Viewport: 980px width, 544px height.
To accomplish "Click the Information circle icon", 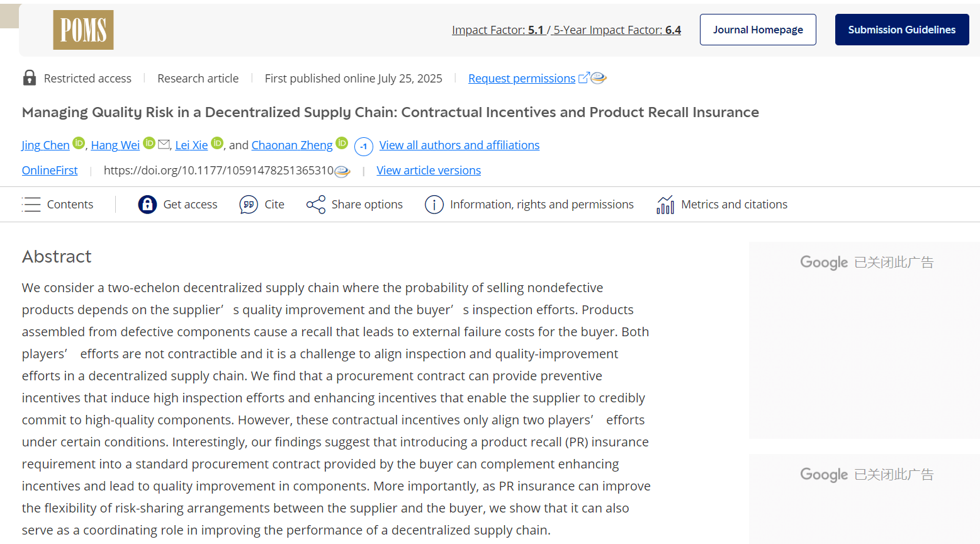I will pyautogui.click(x=434, y=205).
